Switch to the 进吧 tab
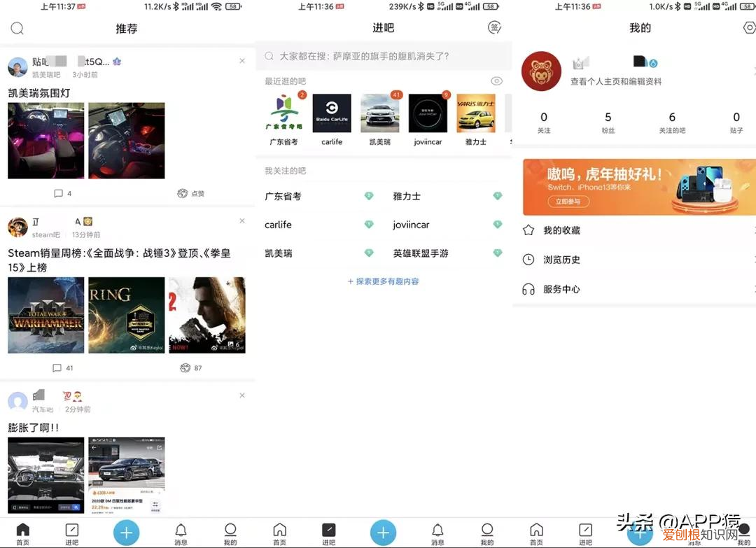 coord(71,532)
